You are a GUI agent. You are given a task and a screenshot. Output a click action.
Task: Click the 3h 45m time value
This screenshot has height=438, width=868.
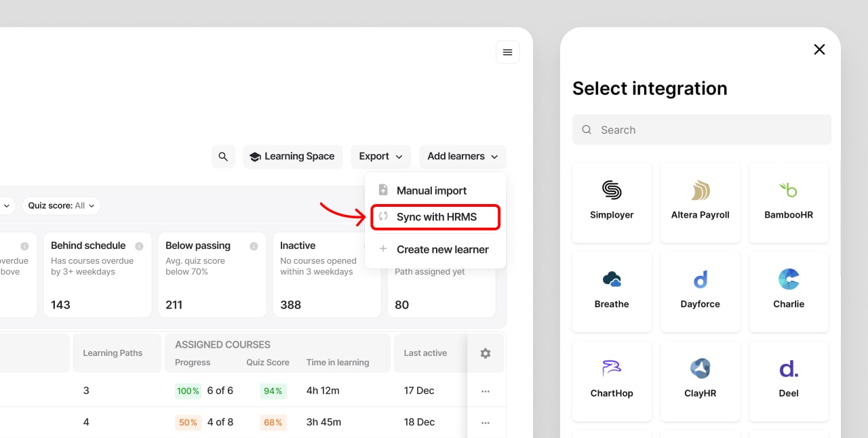pyautogui.click(x=323, y=422)
